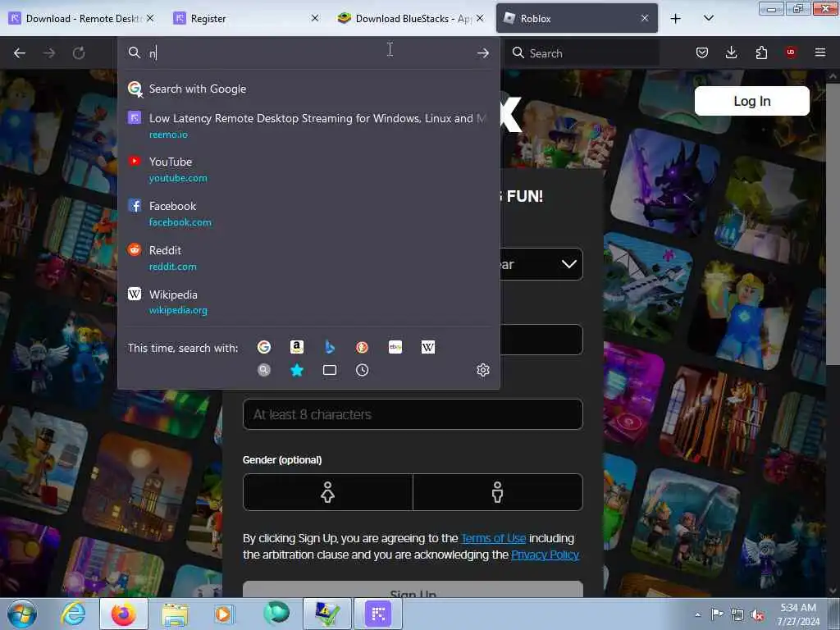The width and height of the screenshot is (840, 630).
Task: Open the Facebook suggestion
Action: tap(308, 214)
